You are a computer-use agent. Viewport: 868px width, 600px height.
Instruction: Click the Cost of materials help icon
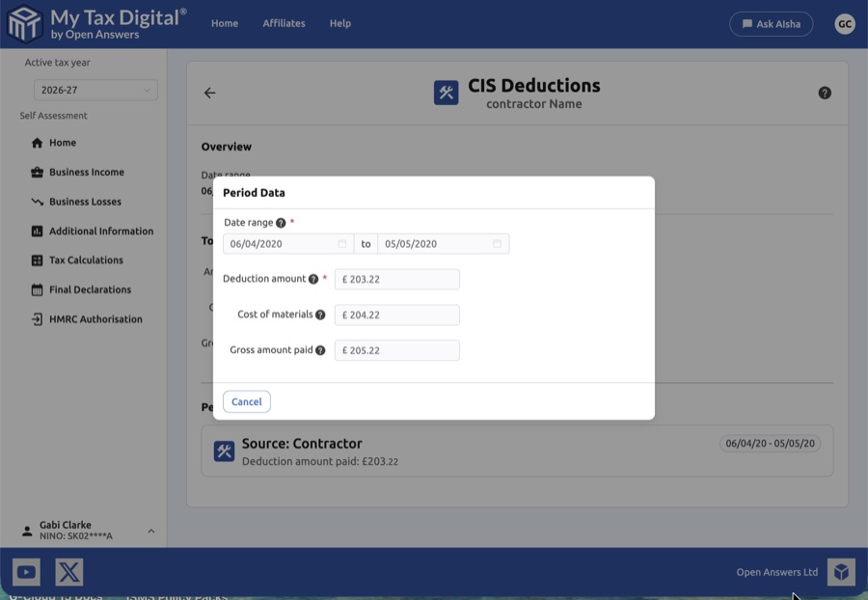tap(320, 314)
